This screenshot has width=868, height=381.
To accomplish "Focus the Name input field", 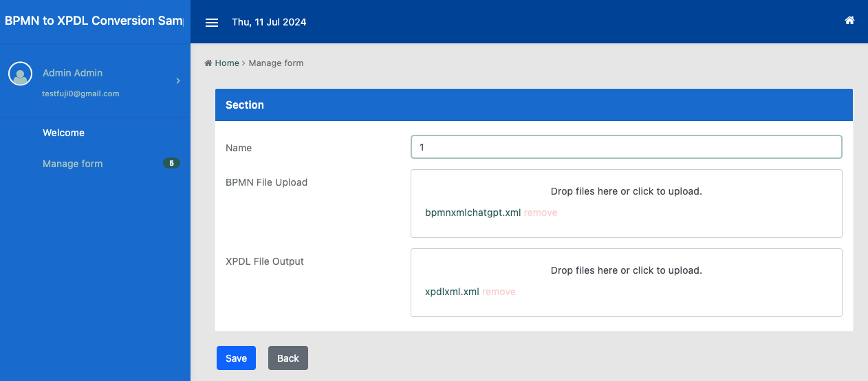I will [627, 147].
